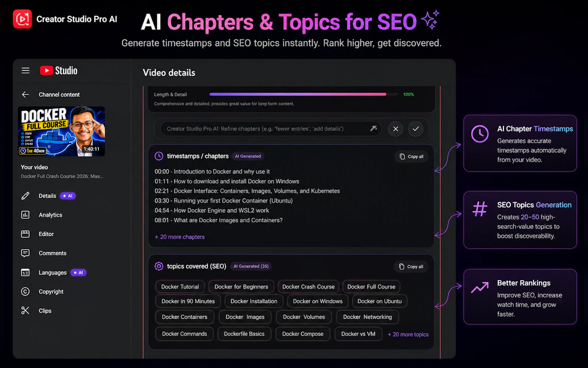Image resolution: width=588 pixels, height=368 pixels.
Task: Open the hamburger menu in Studio
Action: [25, 70]
